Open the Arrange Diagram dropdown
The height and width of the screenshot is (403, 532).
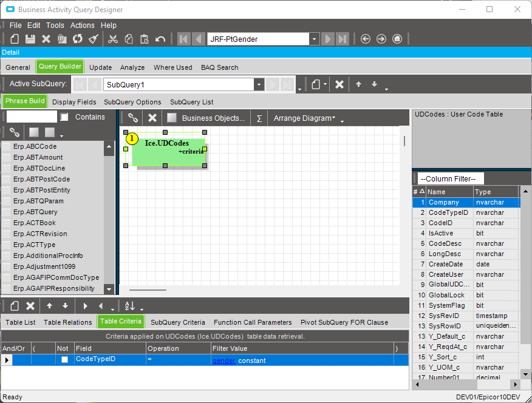[x=304, y=118]
